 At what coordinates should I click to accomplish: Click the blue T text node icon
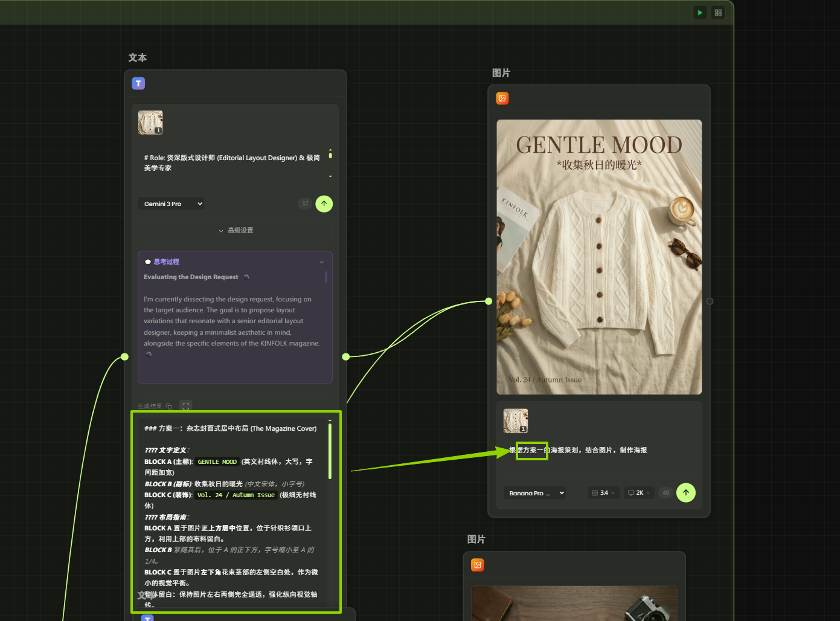point(138,83)
